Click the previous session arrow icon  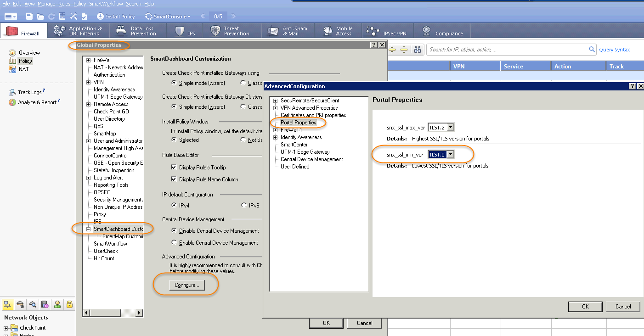pyautogui.click(x=203, y=17)
